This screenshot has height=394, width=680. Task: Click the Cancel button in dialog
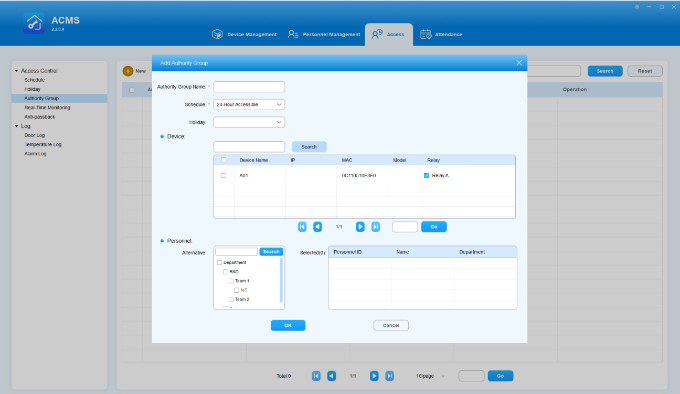[391, 326]
